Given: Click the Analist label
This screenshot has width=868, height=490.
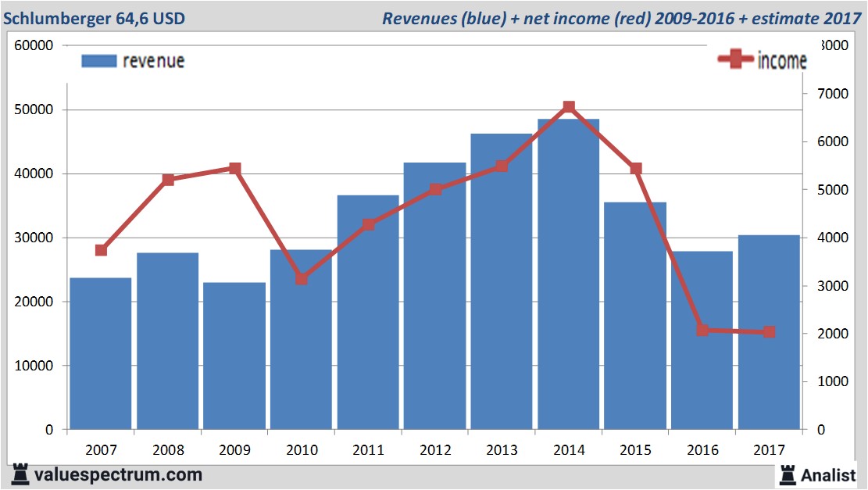Looking at the screenshot, I should click(828, 475).
